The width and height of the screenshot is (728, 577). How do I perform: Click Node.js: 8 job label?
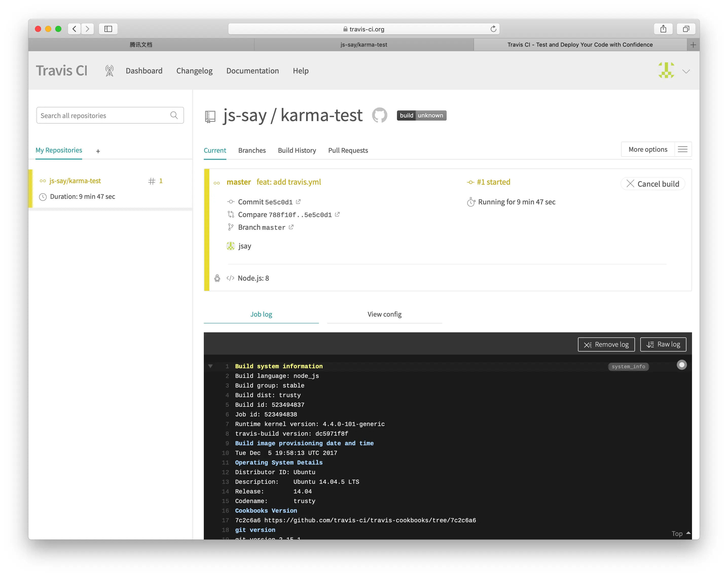[253, 278]
